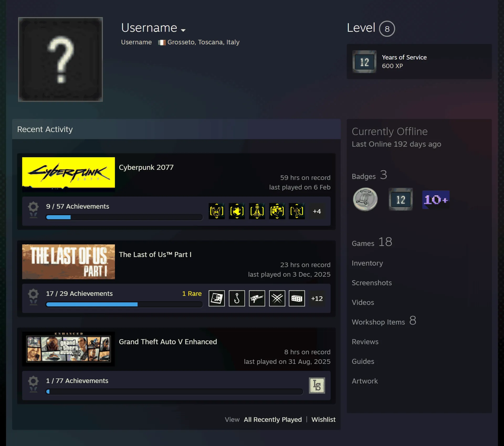Open The Last of Us Part I title link

pyautogui.click(x=155, y=255)
